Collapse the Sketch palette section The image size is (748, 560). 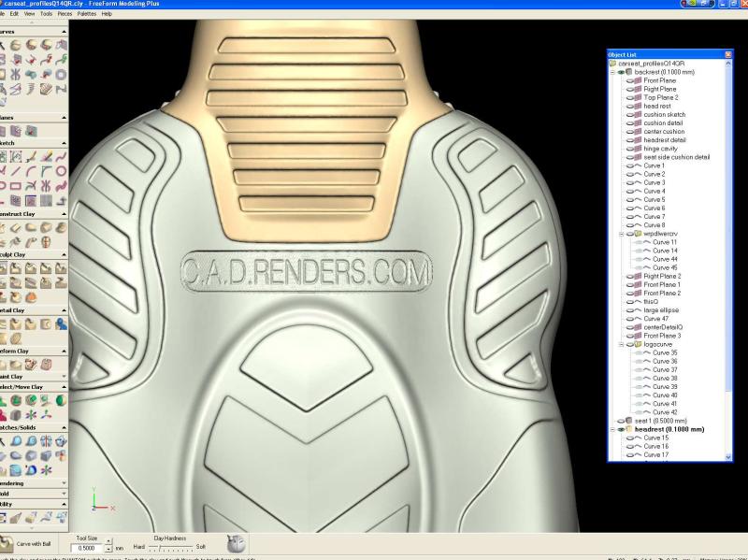pos(64,143)
